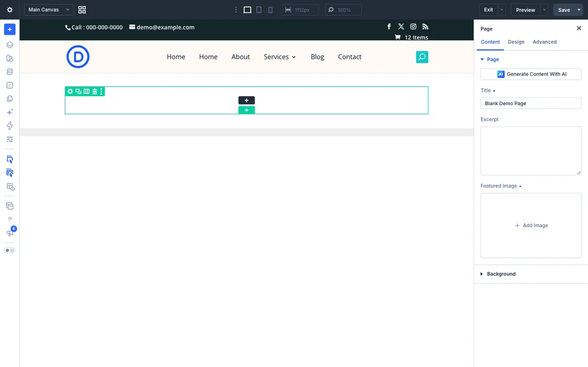Open the database variables sidebar icon
This screenshot has height=367, width=588.
click(10, 72)
